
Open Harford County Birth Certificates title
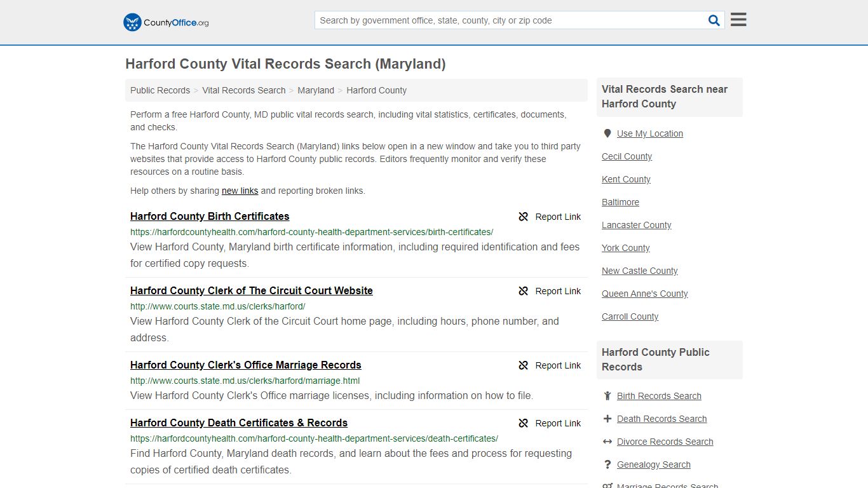coord(210,216)
